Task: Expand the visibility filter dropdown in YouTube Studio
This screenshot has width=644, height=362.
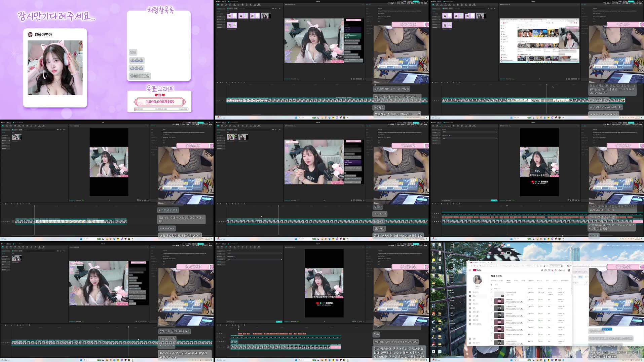Action: [531, 293]
